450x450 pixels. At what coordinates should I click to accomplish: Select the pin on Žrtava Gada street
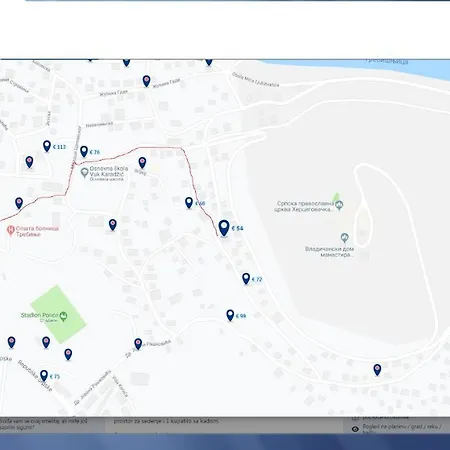tap(146, 81)
